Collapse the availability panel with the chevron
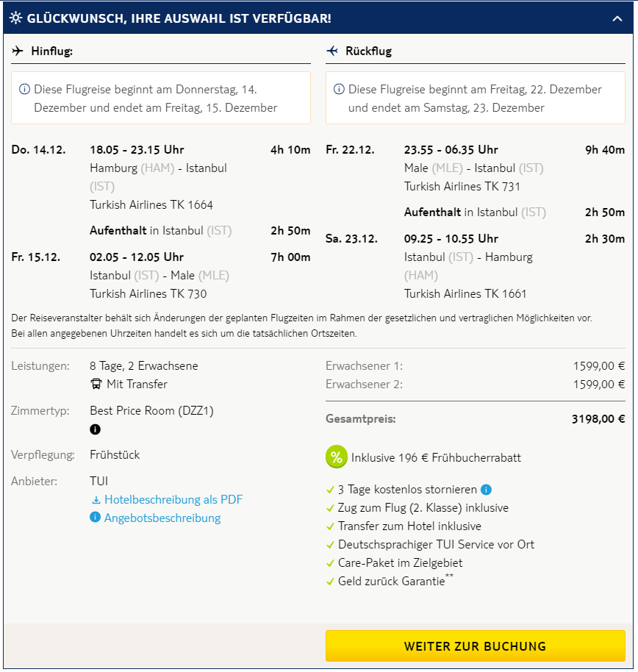Viewport: 638px width, 672px height. (617, 18)
